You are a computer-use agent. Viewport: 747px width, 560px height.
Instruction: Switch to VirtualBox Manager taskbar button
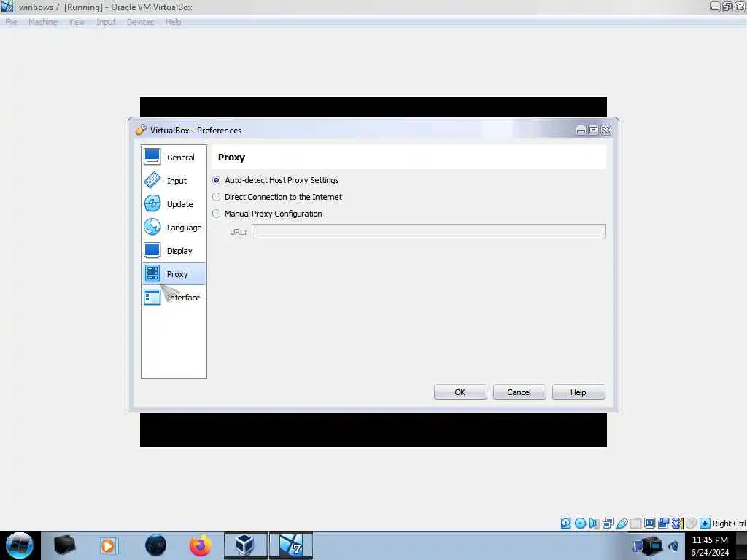point(246,545)
